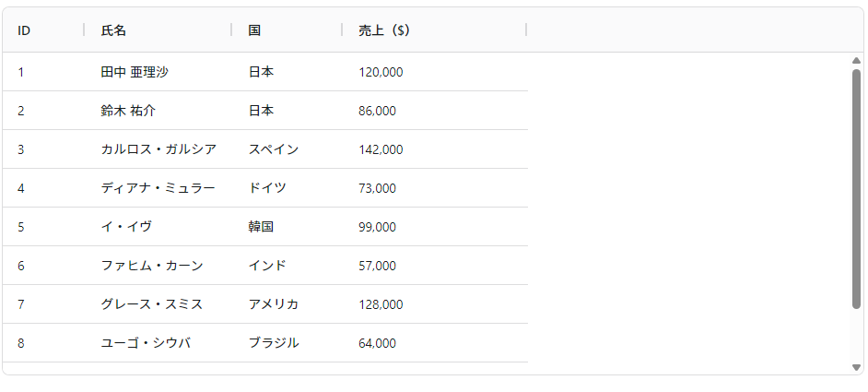Screen dimensions: 868x392
Task: Select the row for 田中 亜理沙
Action: 265,72
